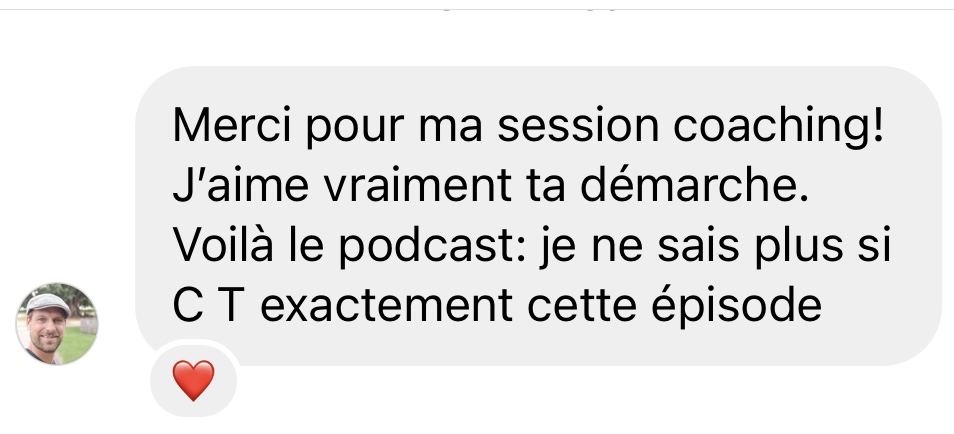The width and height of the screenshot is (954, 434).
Task: Click the word "épisode" at message end
Action: click(x=736, y=307)
